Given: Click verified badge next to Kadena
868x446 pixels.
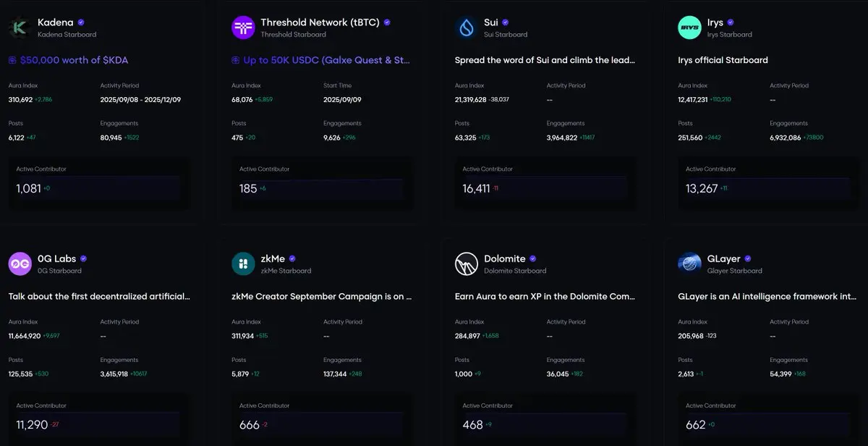Looking at the screenshot, I should coord(81,22).
